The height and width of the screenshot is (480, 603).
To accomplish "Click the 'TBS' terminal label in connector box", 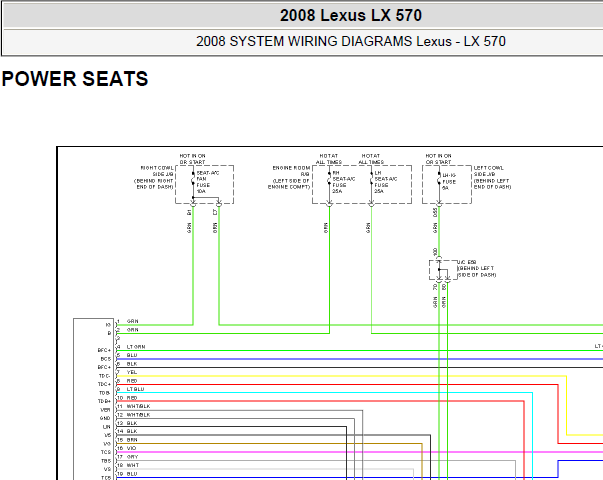I will (106, 461).
